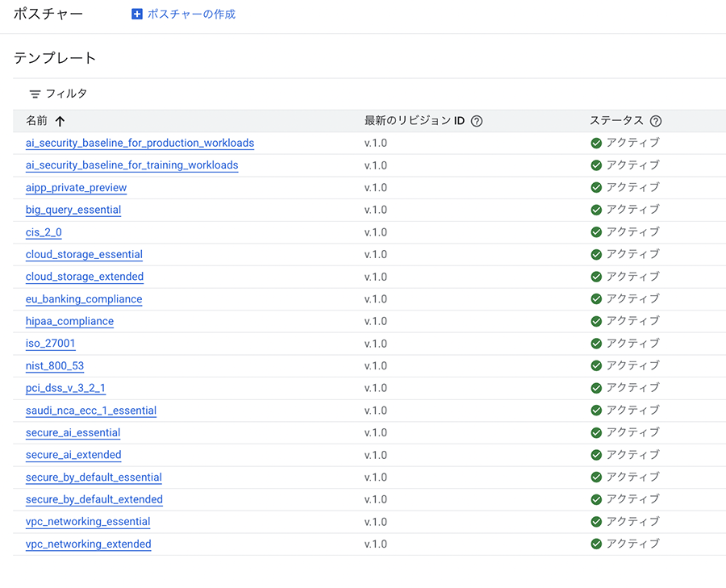Click the フィルタ filter icon
726x588 pixels.
[x=35, y=94]
